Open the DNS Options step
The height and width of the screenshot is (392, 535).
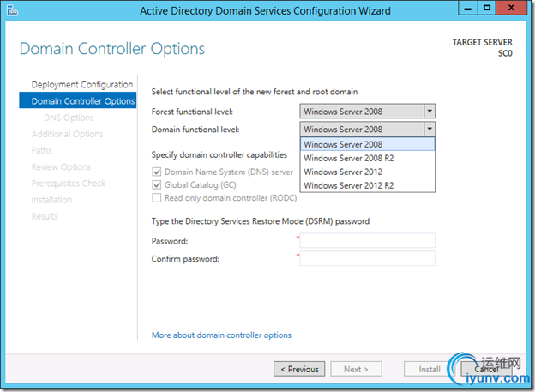[x=69, y=118]
